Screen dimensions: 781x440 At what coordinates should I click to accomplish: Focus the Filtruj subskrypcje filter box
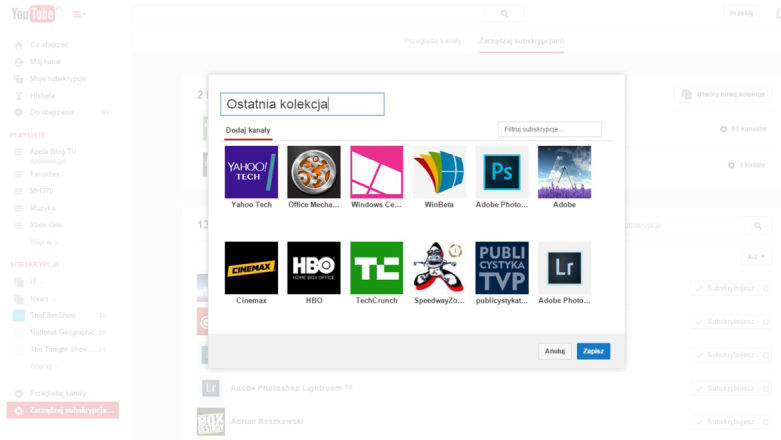coord(549,129)
